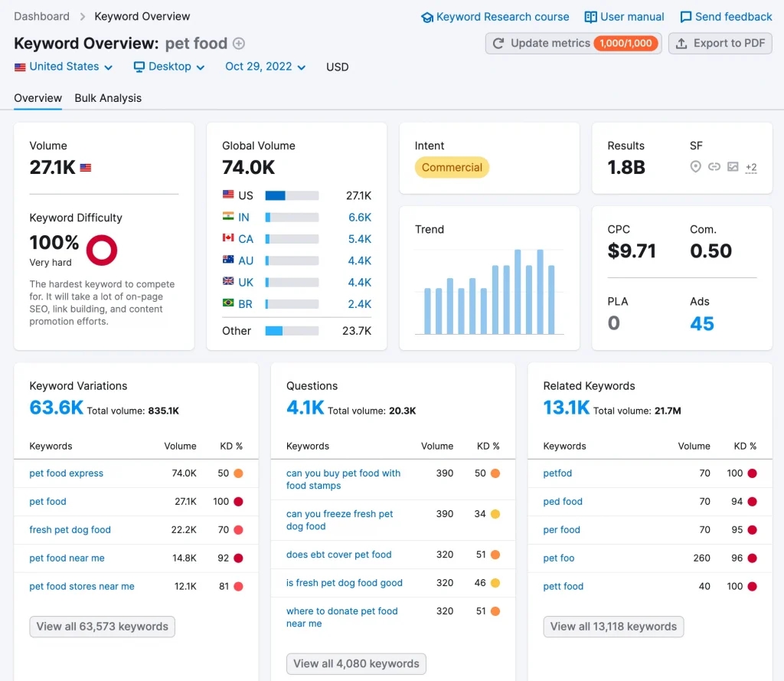Open the 'pet food stores near me' keyword

(x=82, y=587)
